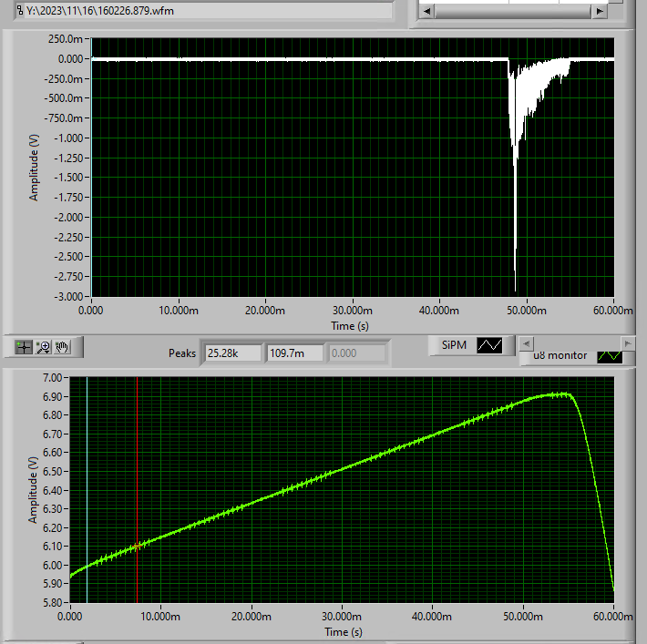Click the 30.000m X-axis value on lower graph

coord(342,617)
